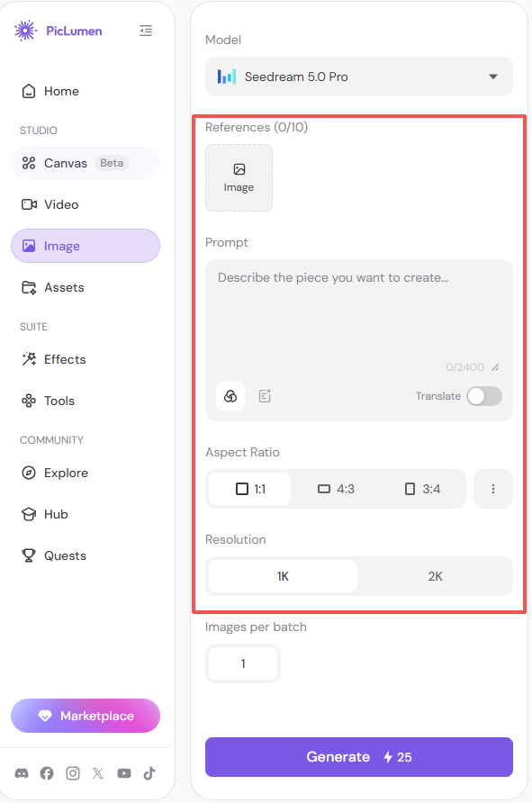The height and width of the screenshot is (803, 532).
Task: Click the References (0/10) label
Action: point(257,127)
